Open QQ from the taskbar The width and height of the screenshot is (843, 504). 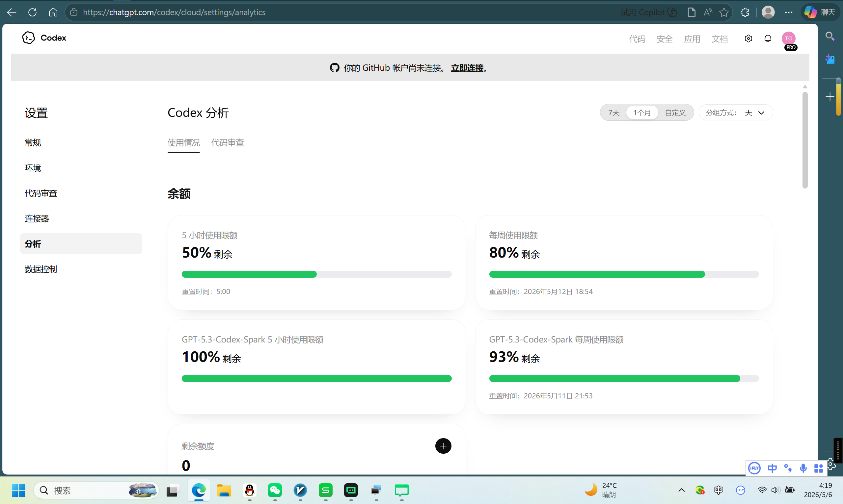(x=250, y=490)
